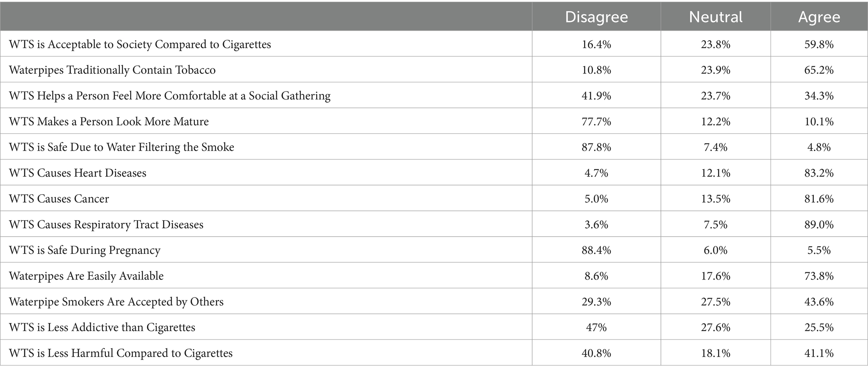Select 'Waterpipe Smokers Are Accepted by Others'
This screenshot has height=373, width=868.
coord(116,302)
